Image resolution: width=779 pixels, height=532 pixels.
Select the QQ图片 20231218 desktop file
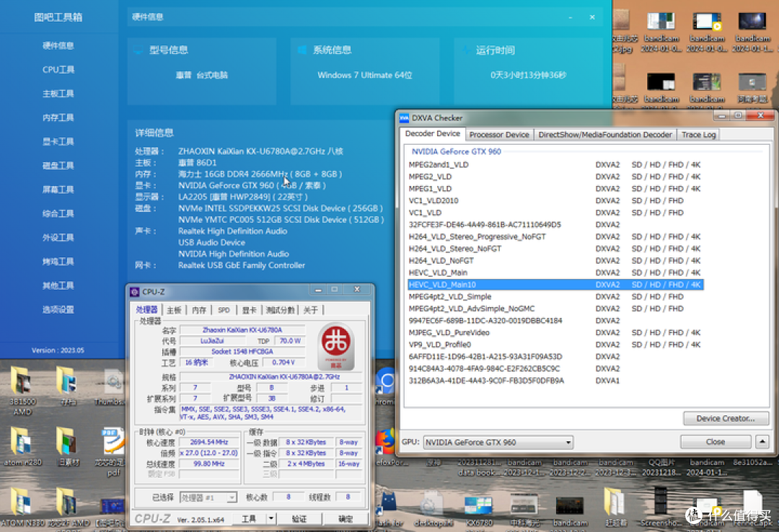coord(661,467)
